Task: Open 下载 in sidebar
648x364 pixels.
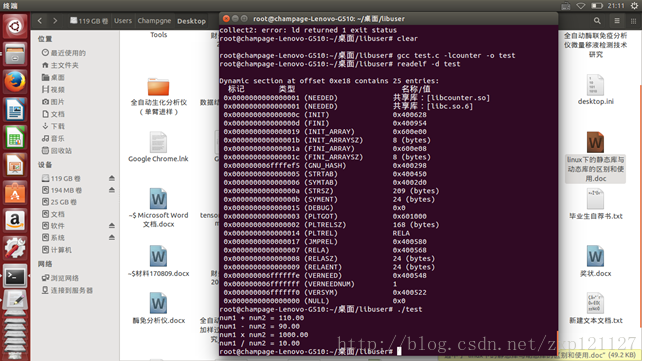Action: coord(53,126)
